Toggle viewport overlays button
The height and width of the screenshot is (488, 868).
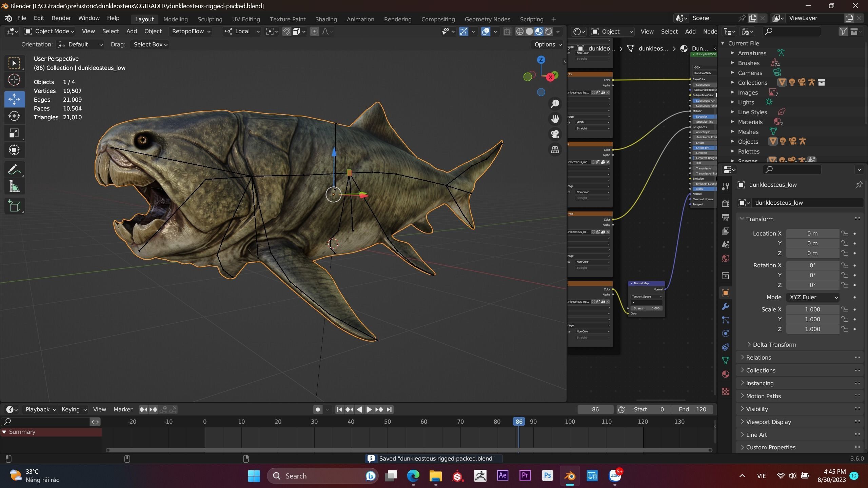[x=486, y=32]
